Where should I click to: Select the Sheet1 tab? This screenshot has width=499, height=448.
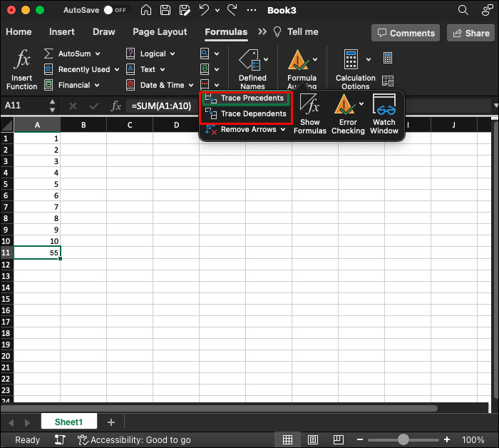click(69, 422)
